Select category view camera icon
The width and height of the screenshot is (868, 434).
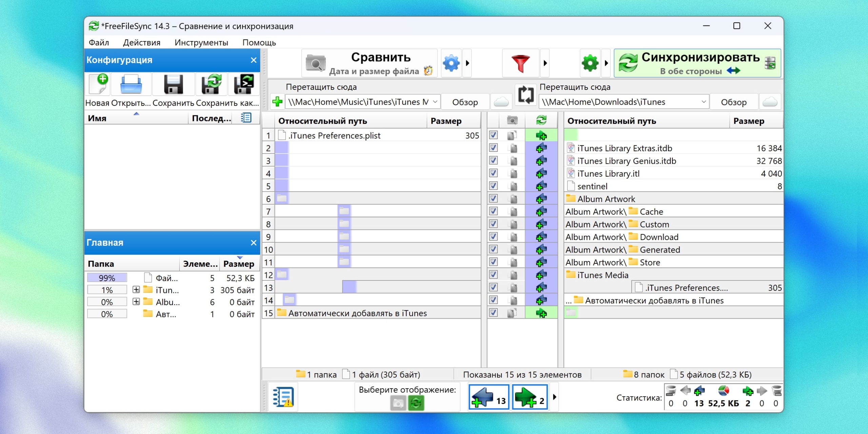398,403
